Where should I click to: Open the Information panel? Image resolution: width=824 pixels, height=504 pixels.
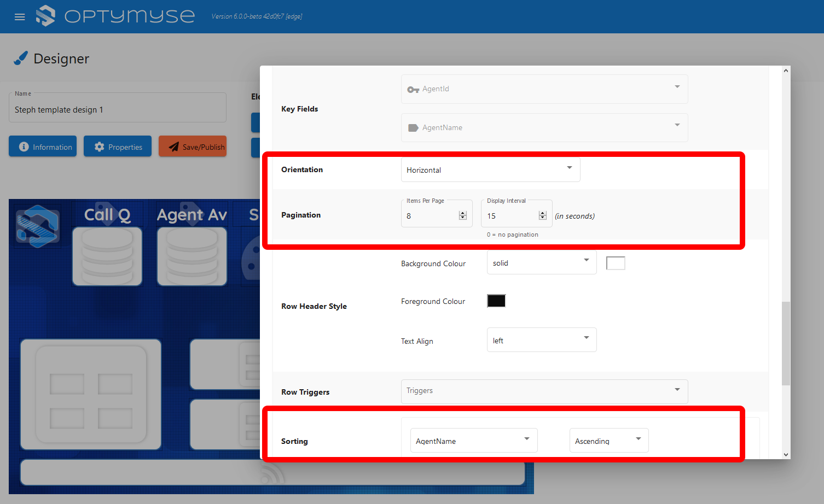coord(43,146)
